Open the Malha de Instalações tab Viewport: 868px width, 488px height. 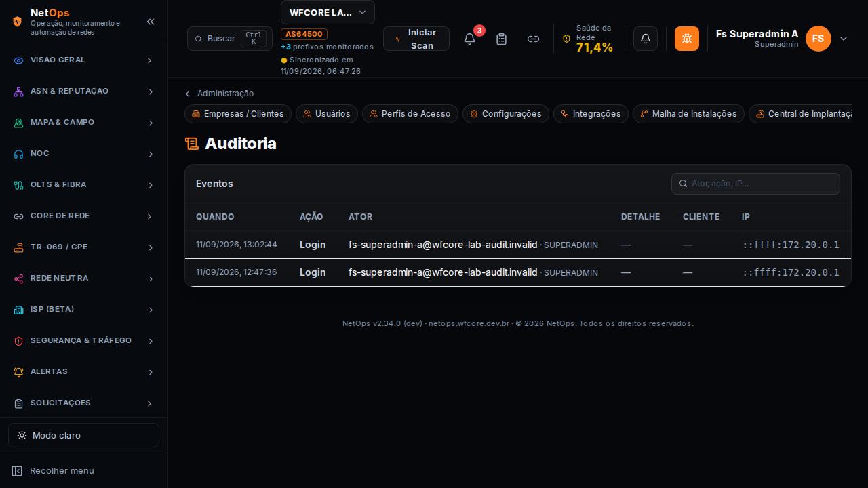[688, 114]
